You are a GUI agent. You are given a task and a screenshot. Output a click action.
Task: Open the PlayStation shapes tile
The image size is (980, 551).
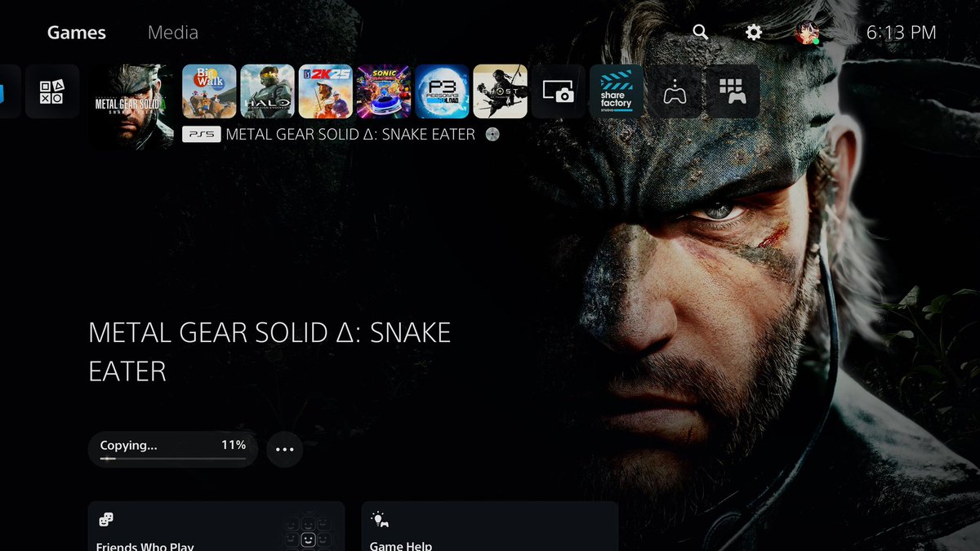(x=52, y=91)
